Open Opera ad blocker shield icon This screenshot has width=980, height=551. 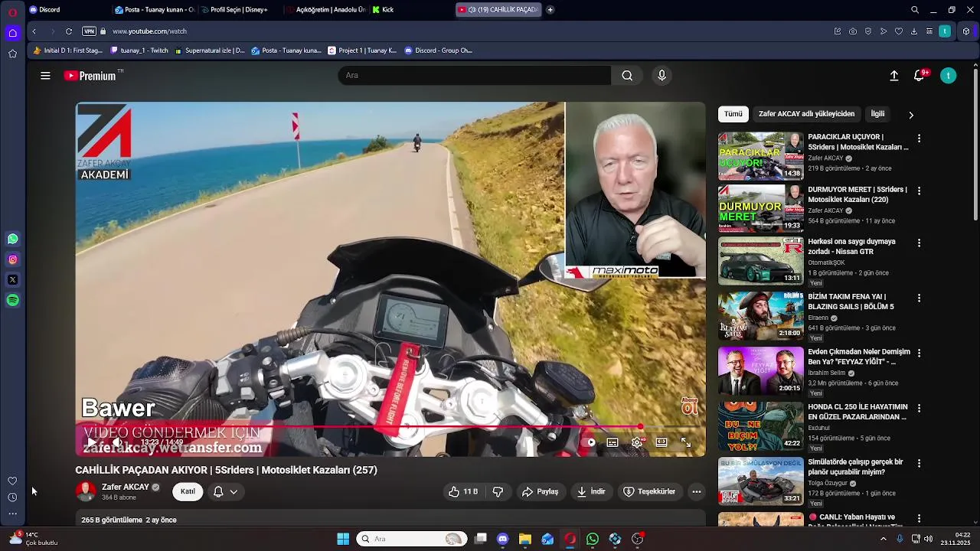click(868, 31)
